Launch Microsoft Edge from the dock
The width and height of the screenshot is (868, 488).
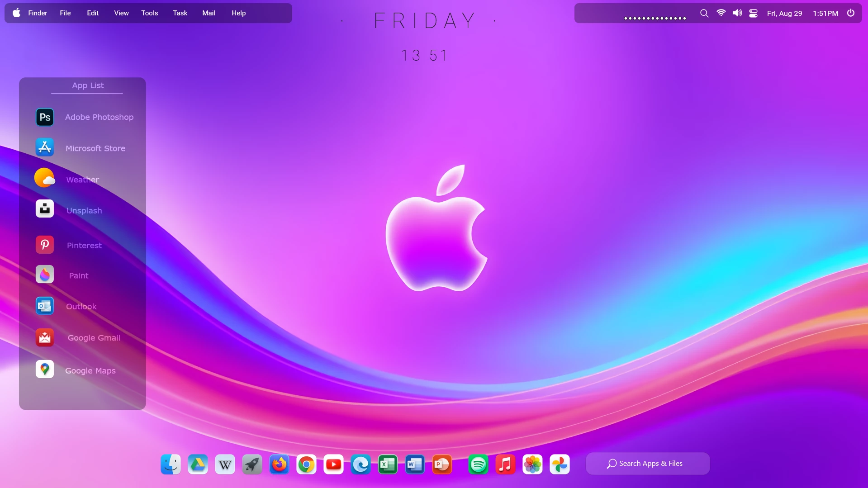point(360,464)
